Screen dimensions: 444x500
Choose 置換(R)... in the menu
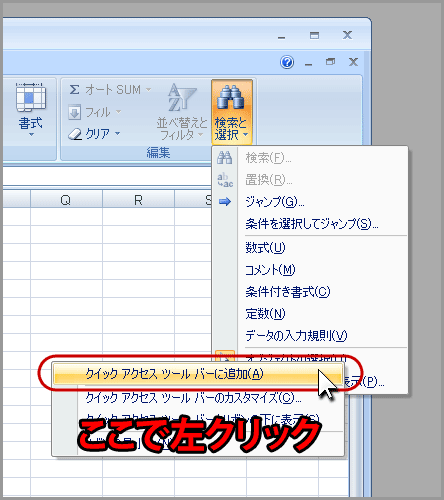[x=310, y=180]
